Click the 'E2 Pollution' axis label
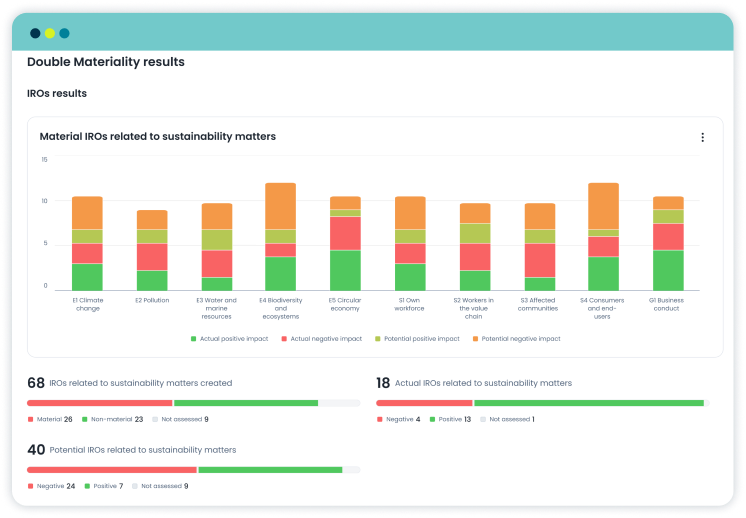 tap(152, 300)
